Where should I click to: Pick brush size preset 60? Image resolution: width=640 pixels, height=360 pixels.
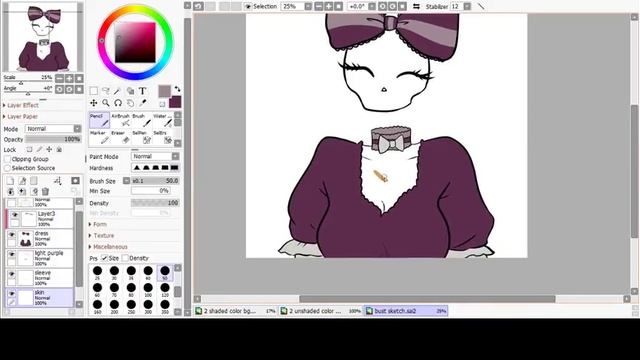click(x=97, y=289)
